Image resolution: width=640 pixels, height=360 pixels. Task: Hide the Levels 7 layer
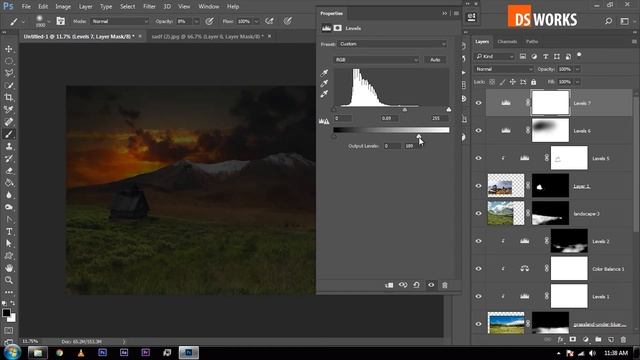(478, 103)
